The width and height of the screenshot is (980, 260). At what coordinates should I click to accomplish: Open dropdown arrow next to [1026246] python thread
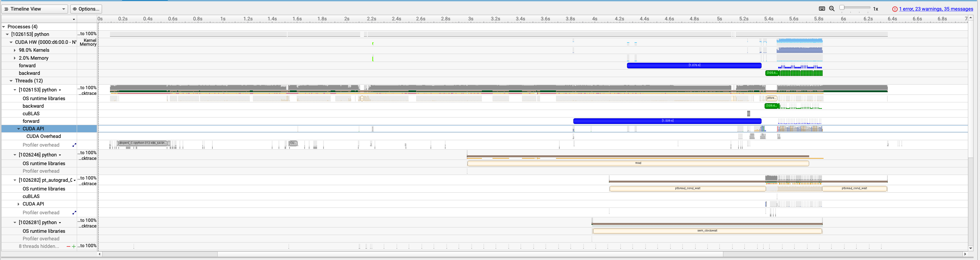point(60,155)
